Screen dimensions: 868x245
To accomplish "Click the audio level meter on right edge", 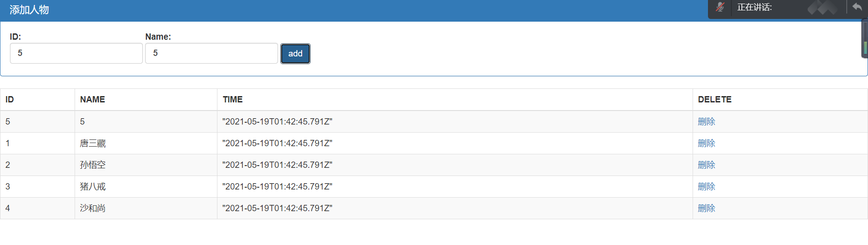I will point(865,38).
